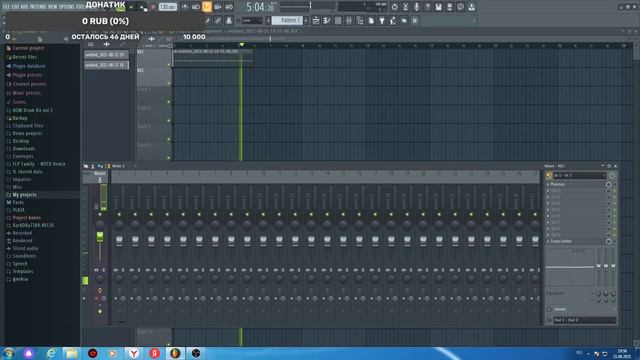The height and width of the screenshot is (360, 640).
Task: Open the Packs folder
Action: tap(18, 202)
